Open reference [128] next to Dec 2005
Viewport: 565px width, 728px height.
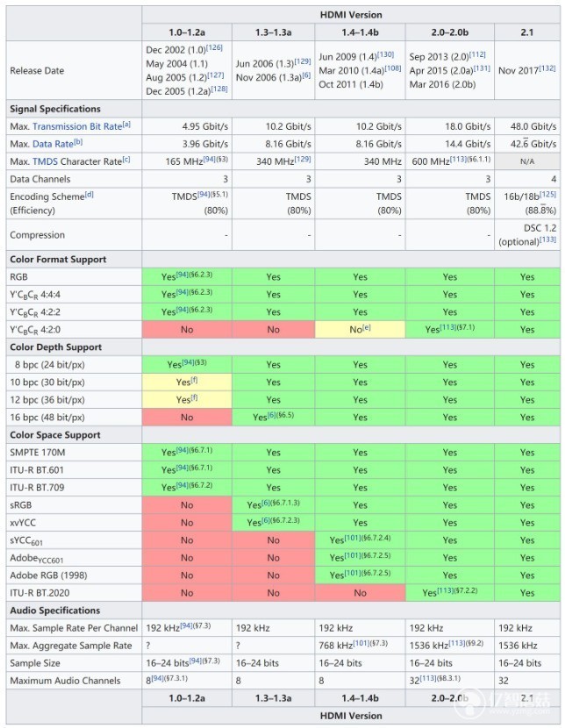coord(219,89)
